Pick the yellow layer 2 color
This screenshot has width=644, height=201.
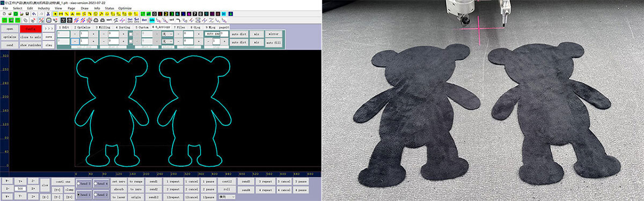[x=166, y=13]
